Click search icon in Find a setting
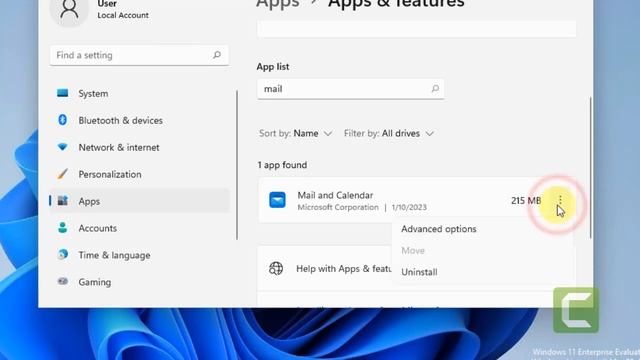The image size is (640, 360). point(217,55)
